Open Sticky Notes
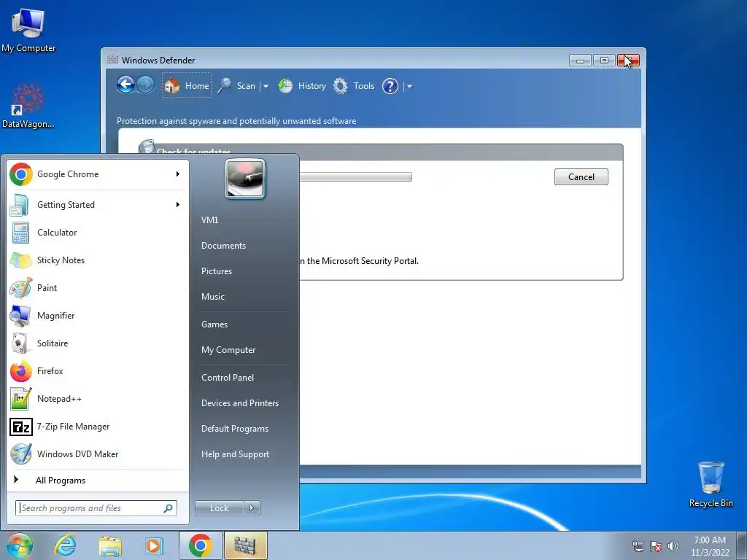Image resolution: width=747 pixels, height=560 pixels. pyautogui.click(x=97, y=260)
